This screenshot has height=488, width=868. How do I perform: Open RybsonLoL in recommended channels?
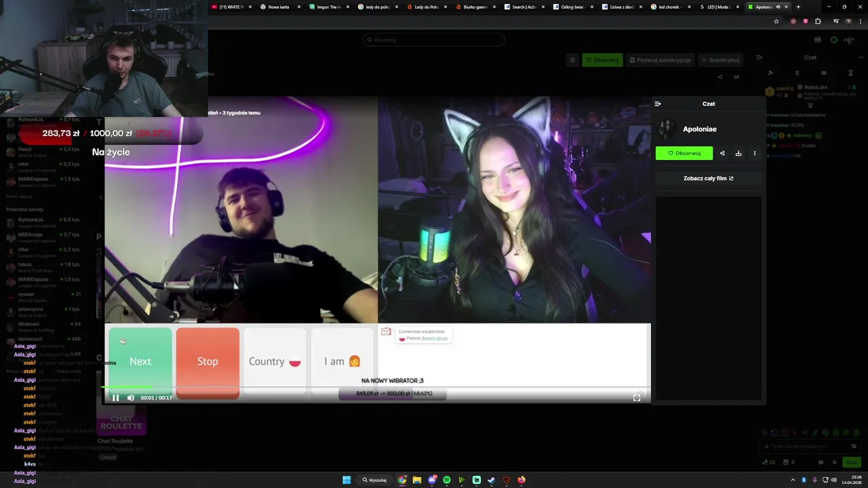click(x=43, y=222)
